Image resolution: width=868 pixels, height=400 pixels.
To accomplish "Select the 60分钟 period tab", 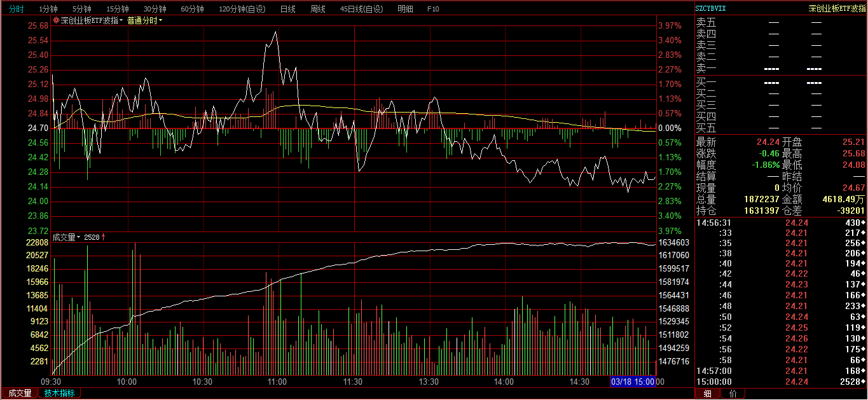I will click(192, 9).
